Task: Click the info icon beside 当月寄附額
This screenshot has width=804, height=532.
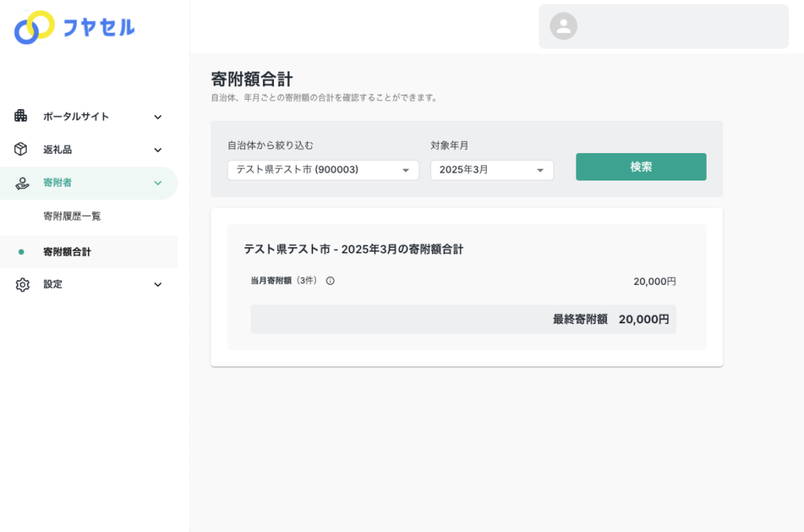Action: tap(330, 281)
